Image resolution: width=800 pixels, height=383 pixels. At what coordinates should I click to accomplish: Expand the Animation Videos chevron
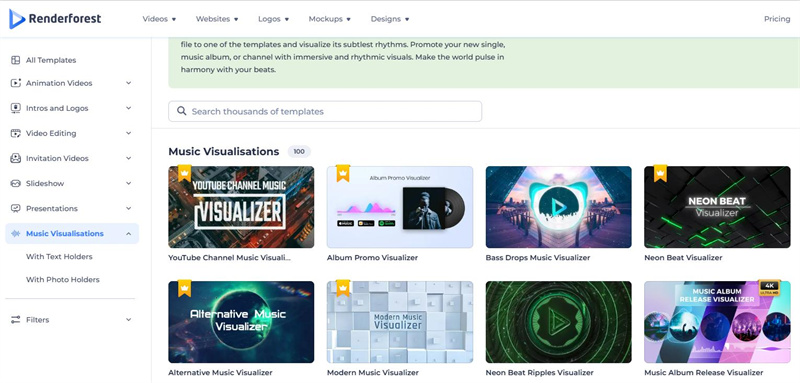coord(129,83)
